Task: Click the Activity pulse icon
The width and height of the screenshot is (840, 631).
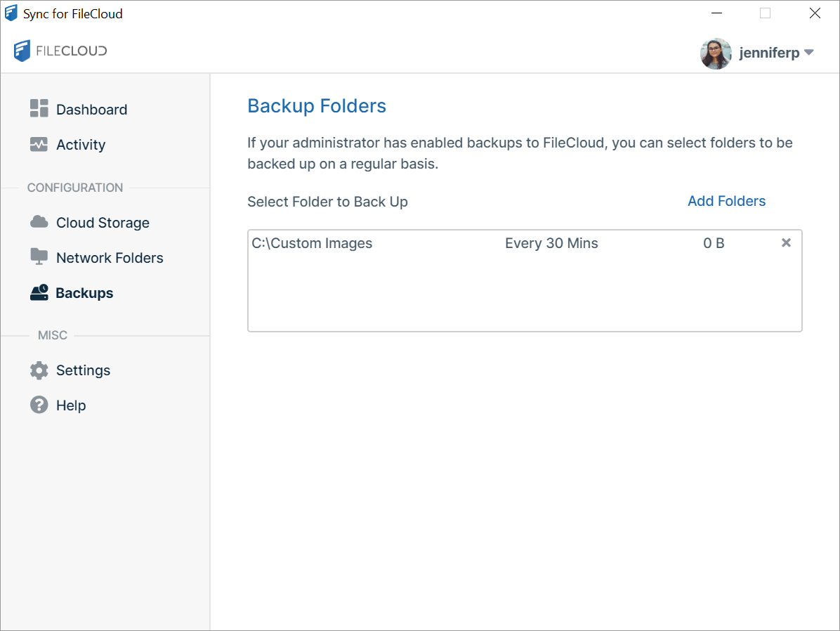Action: coord(39,144)
